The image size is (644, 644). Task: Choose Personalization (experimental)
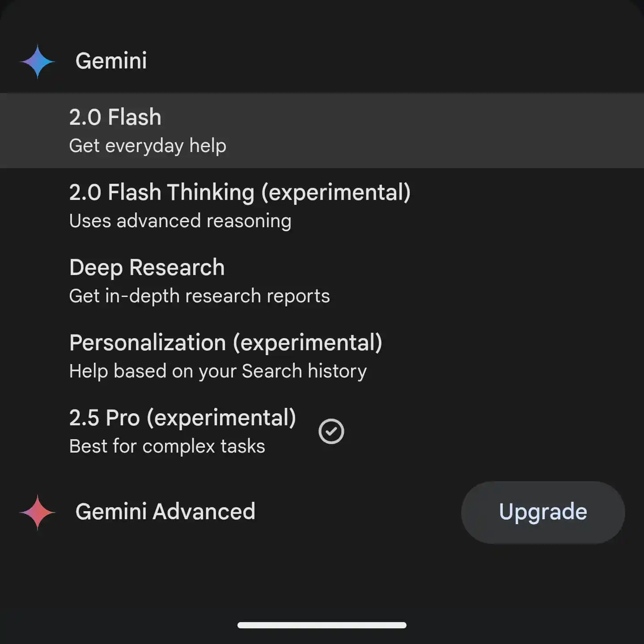226,356
